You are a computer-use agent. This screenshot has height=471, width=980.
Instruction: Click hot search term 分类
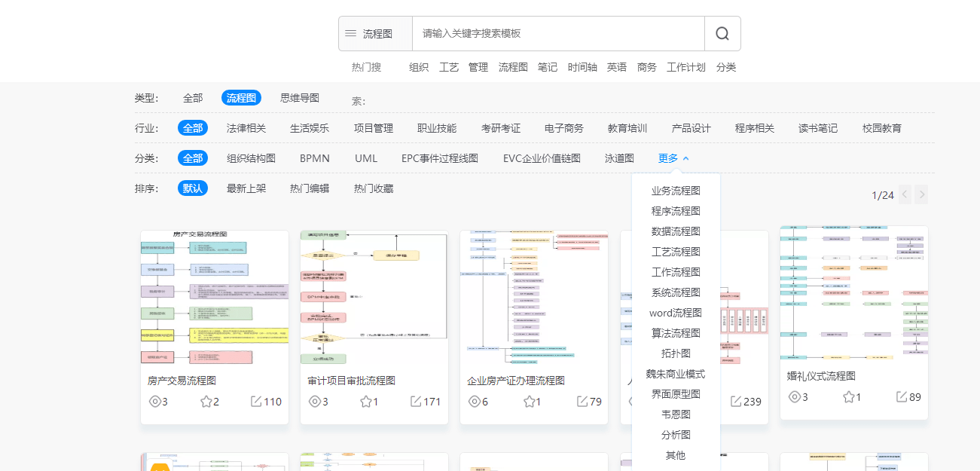[x=726, y=67]
